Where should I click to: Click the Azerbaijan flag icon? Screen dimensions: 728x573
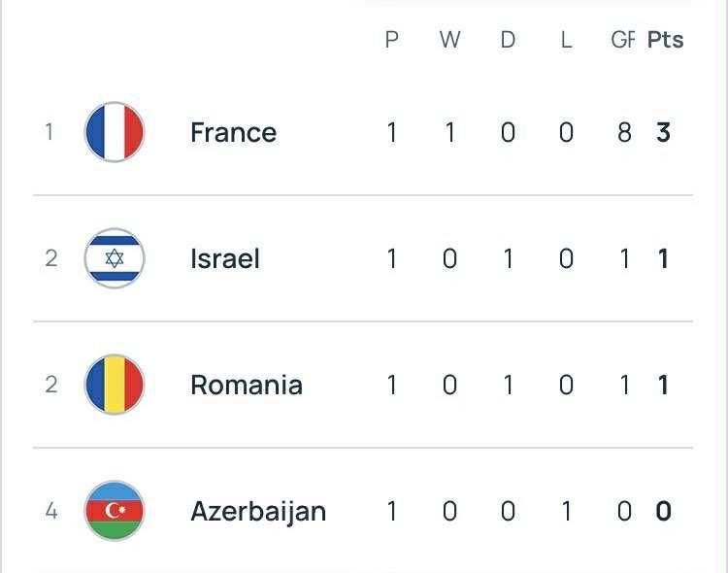[115, 511]
